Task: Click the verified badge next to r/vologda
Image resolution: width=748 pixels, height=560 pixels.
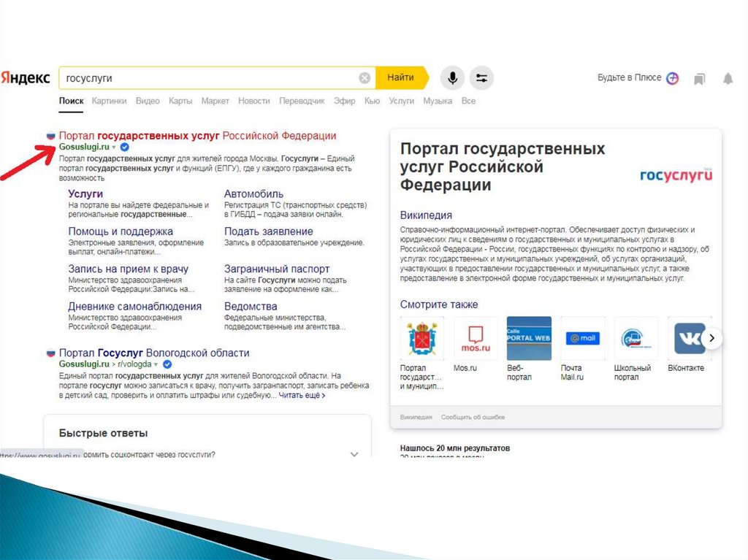Action: (x=167, y=364)
